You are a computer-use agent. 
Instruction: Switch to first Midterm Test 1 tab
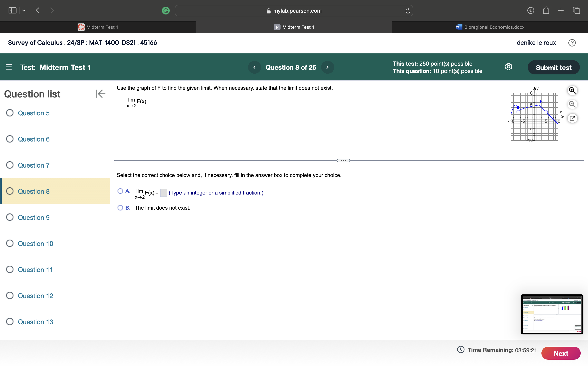98,27
